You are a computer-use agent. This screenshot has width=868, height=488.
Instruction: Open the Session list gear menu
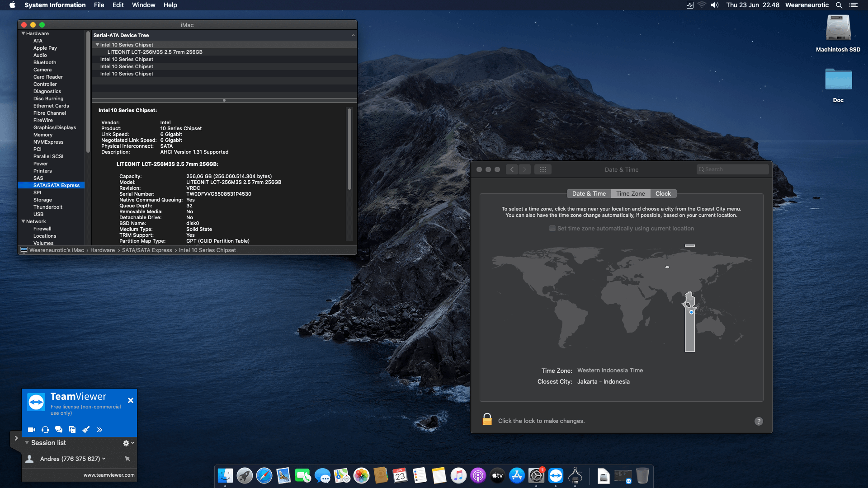(128, 443)
